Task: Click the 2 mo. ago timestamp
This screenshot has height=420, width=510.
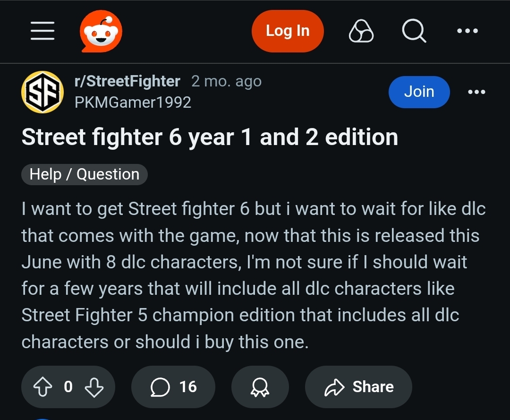Action: click(x=226, y=81)
